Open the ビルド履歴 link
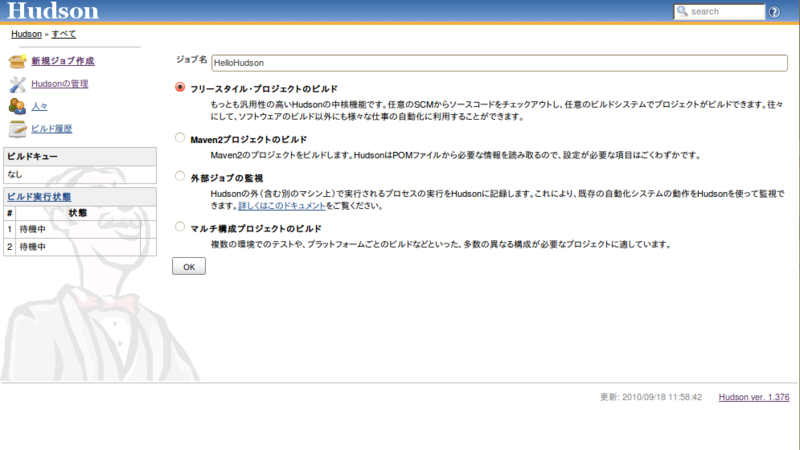This screenshot has width=800, height=450. click(52, 129)
